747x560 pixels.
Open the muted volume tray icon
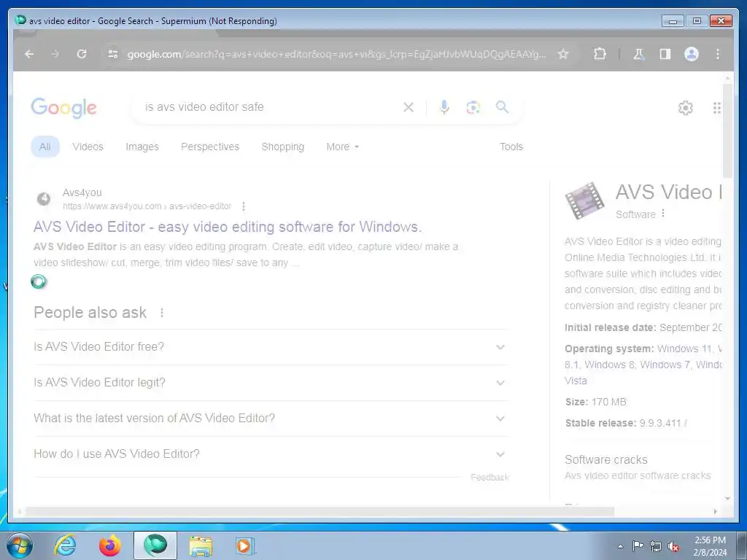tap(673, 546)
